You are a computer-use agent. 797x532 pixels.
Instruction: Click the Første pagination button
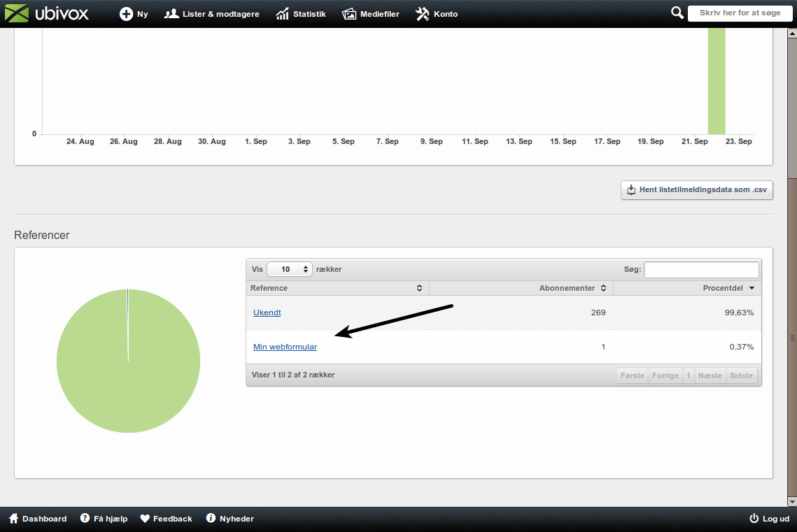click(x=633, y=375)
